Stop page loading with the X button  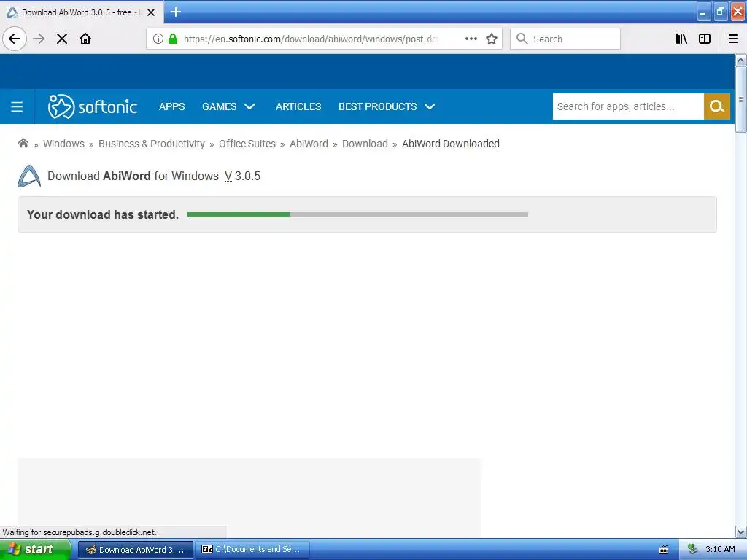coord(62,39)
